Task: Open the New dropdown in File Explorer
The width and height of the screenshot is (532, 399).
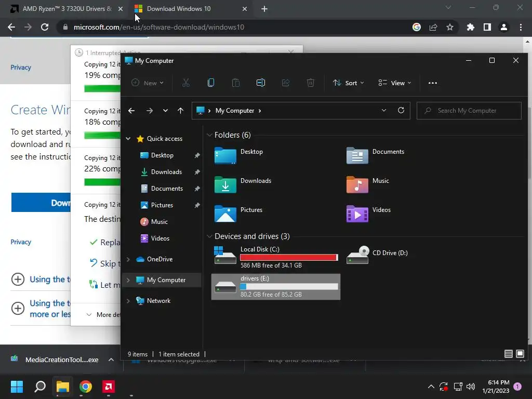Action: coord(148,83)
